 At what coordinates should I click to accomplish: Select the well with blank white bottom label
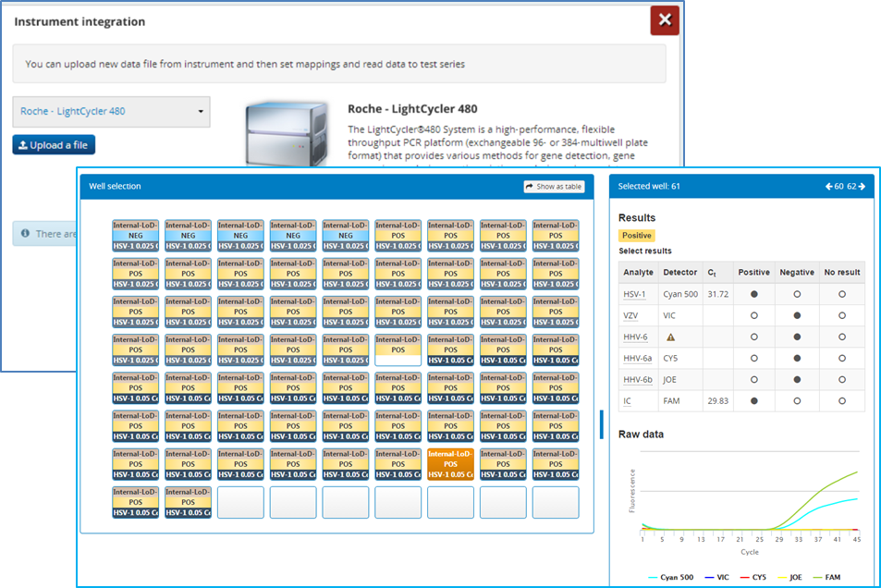click(398, 349)
